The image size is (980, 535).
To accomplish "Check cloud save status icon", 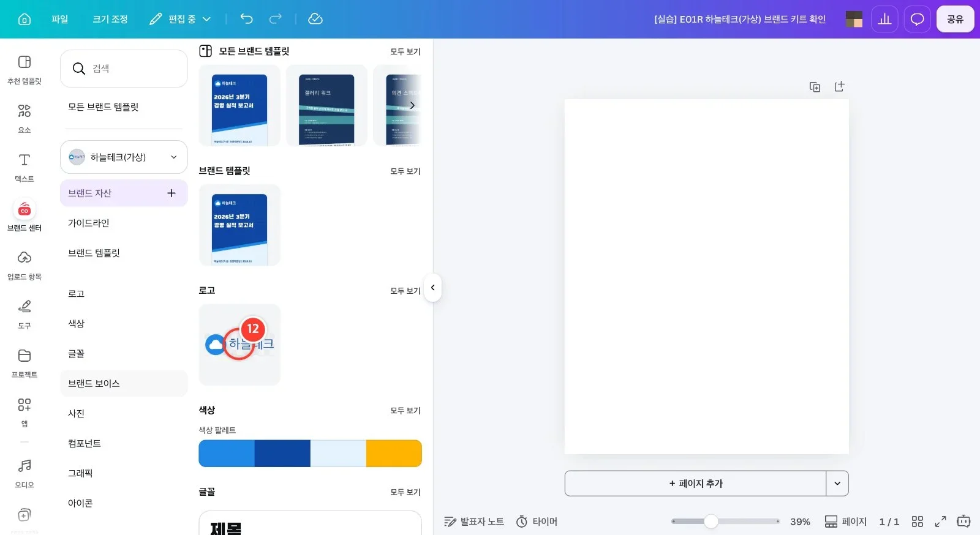I will pos(315,19).
